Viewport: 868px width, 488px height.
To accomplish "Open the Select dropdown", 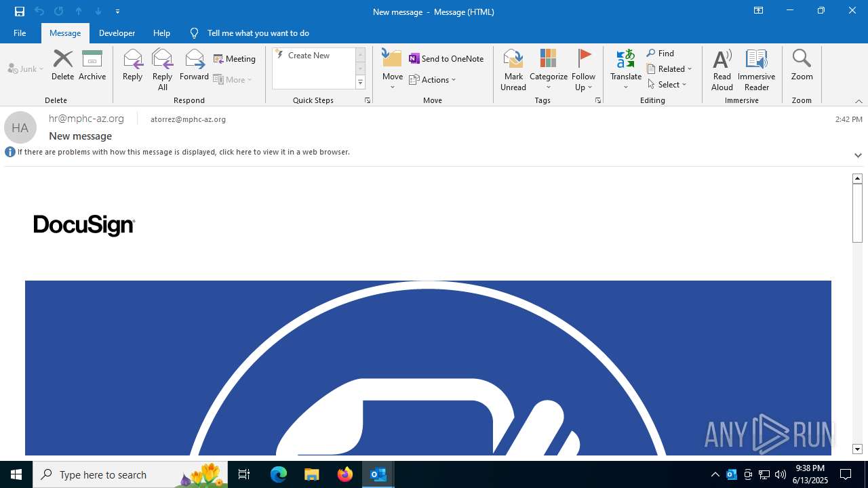I will pos(667,84).
